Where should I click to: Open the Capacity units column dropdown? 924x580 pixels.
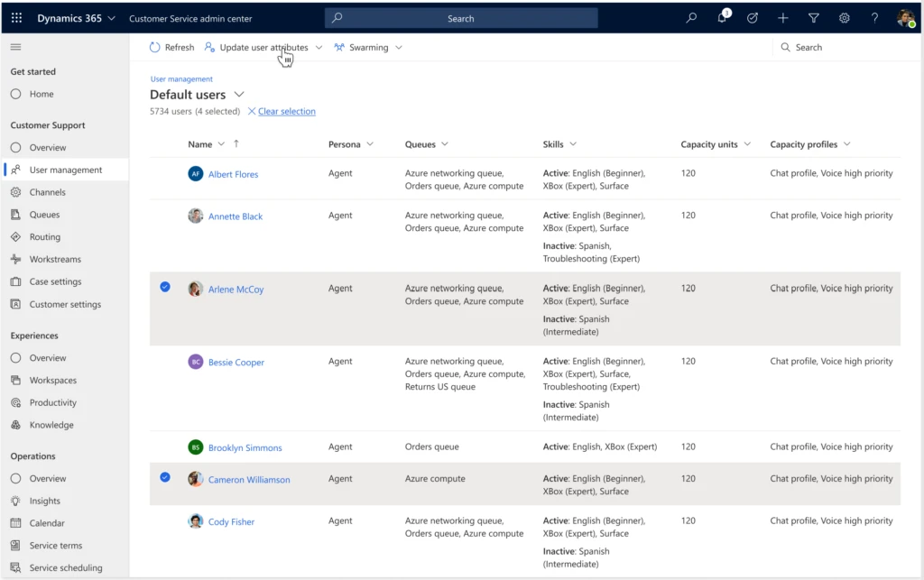(x=747, y=144)
